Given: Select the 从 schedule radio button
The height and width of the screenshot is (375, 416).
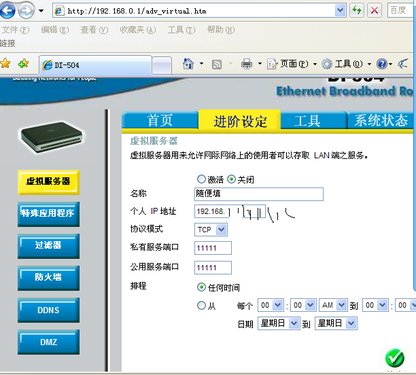Looking at the screenshot, I should point(201,305).
